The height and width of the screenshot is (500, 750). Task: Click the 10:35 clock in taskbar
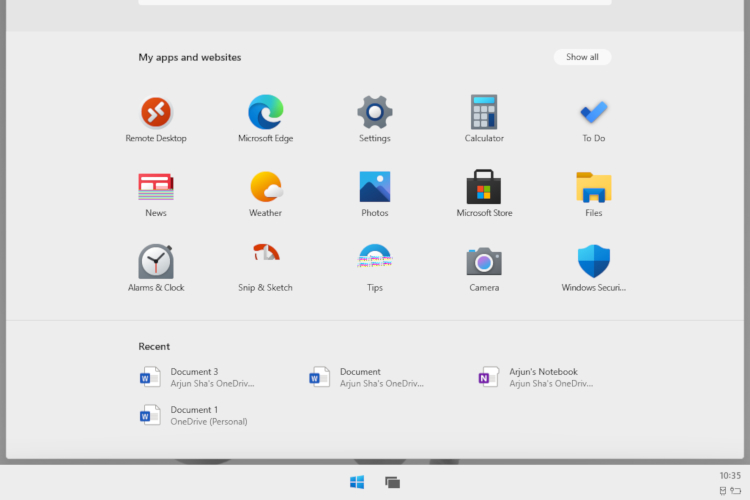pyautogui.click(x=730, y=476)
